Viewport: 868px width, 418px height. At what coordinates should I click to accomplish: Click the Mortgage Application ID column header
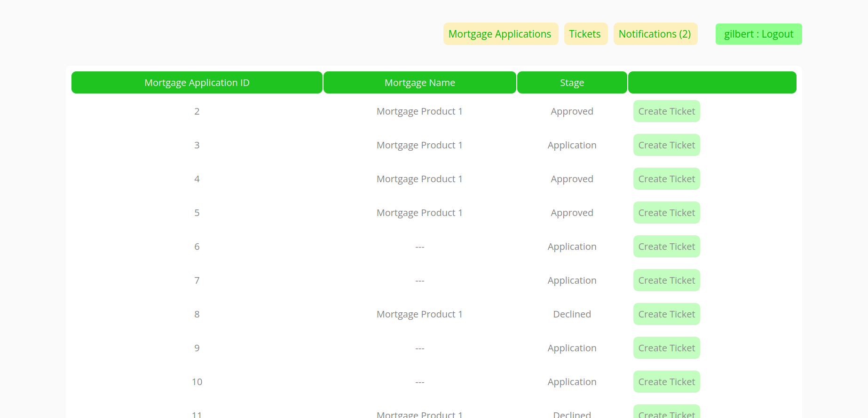(x=197, y=83)
